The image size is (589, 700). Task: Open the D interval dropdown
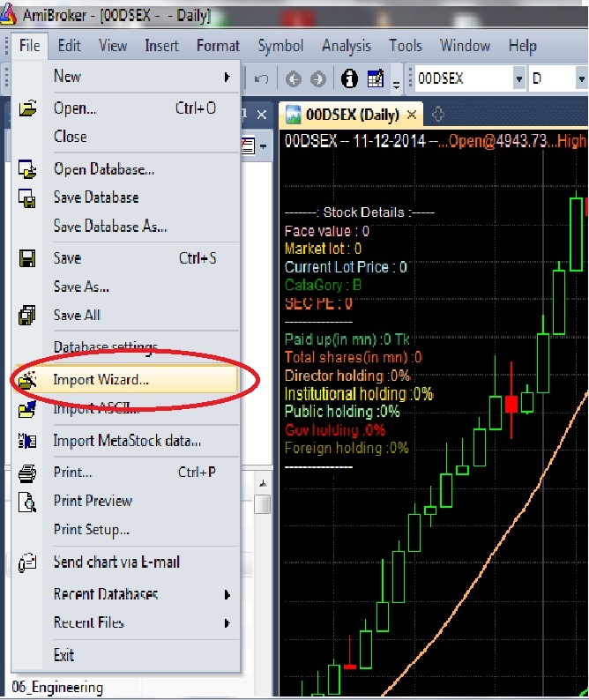(x=581, y=79)
